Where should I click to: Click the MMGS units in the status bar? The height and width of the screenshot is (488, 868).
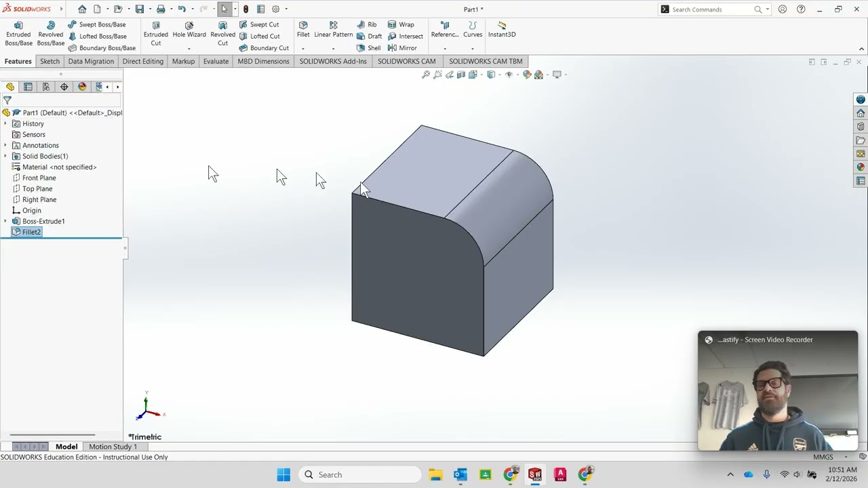823,457
